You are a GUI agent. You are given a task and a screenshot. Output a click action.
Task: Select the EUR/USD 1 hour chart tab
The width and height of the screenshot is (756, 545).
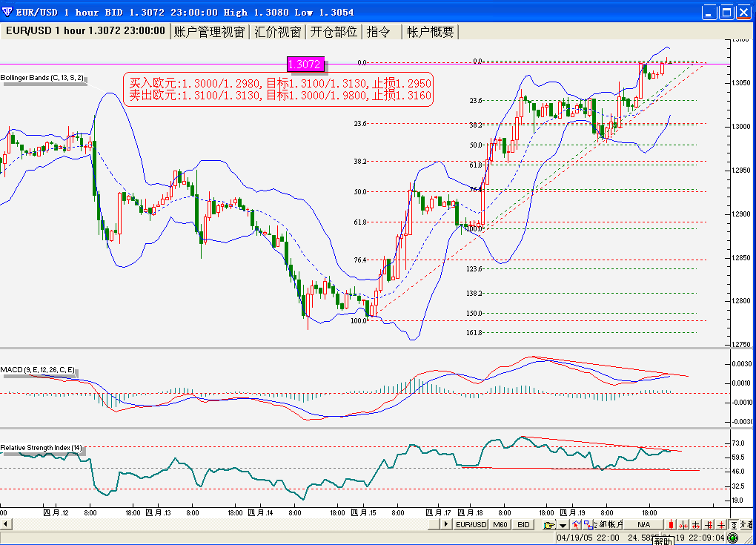(x=85, y=31)
